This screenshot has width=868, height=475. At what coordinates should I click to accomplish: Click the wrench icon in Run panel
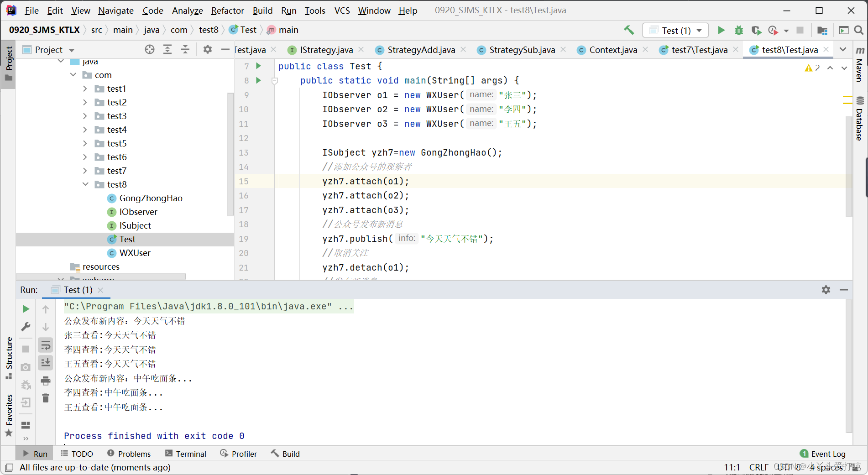pyautogui.click(x=26, y=327)
